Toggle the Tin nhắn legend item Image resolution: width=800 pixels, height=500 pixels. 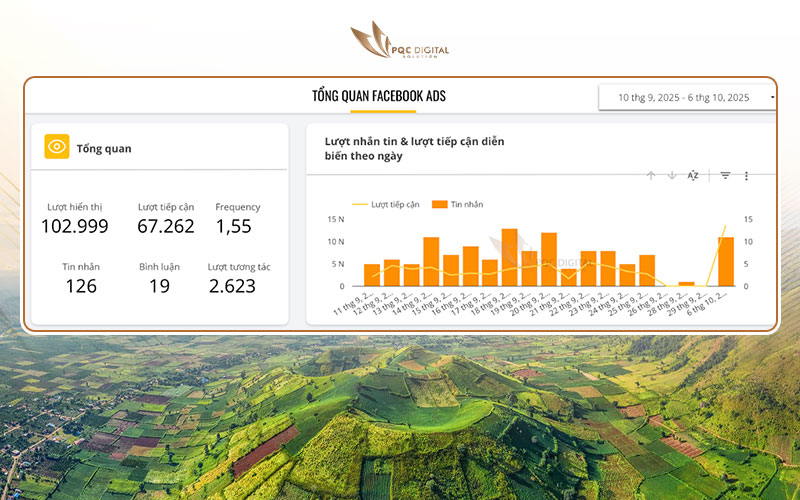tap(458, 204)
